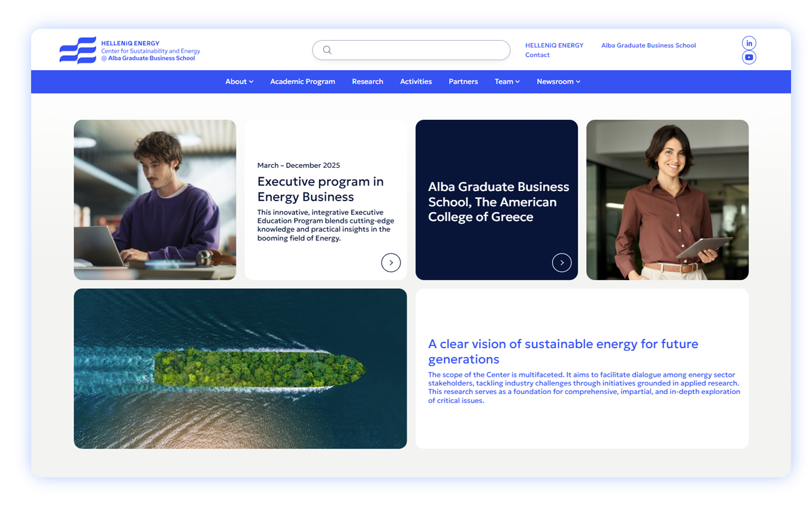Screen dimensions: 812x509
Task: Open the Academic Program menu item
Action: [302, 81]
